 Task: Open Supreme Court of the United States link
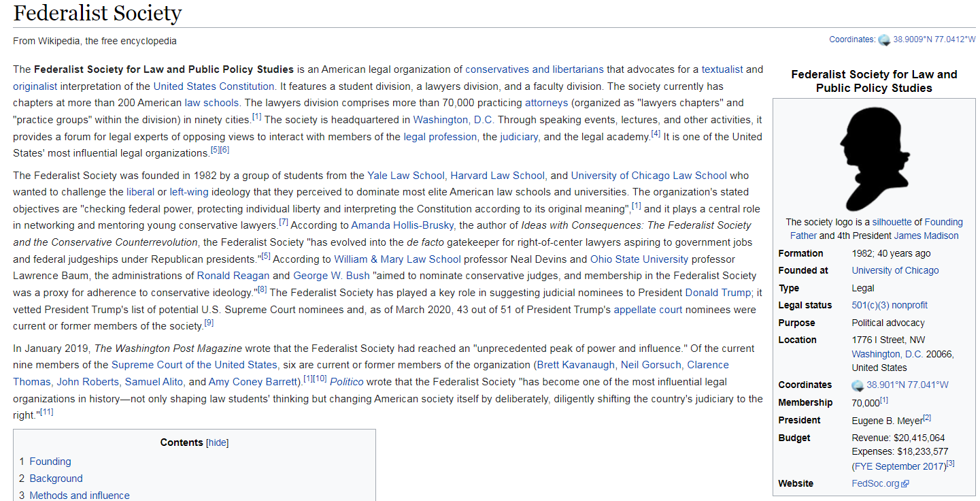195,365
